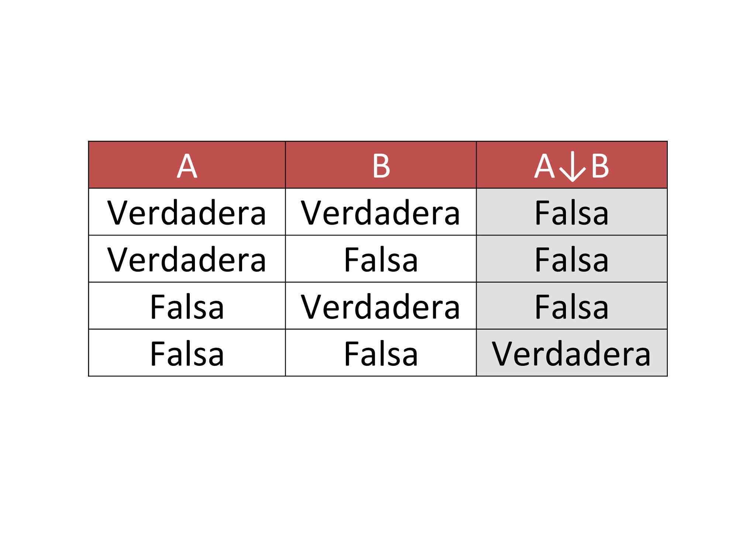Select the red header cell labeled B
756x535 pixels.
(x=381, y=165)
